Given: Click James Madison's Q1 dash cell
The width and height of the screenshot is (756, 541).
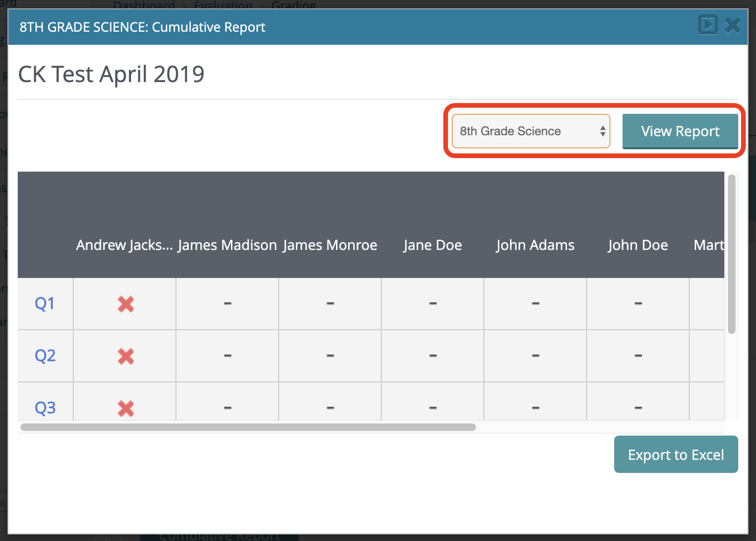Looking at the screenshot, I should coord(227,304).
